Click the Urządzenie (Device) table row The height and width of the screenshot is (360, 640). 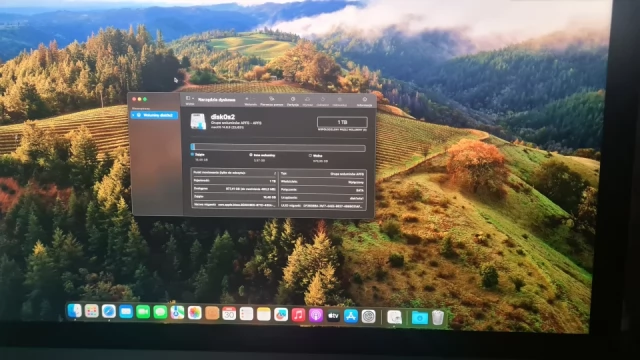coord(322,198)
